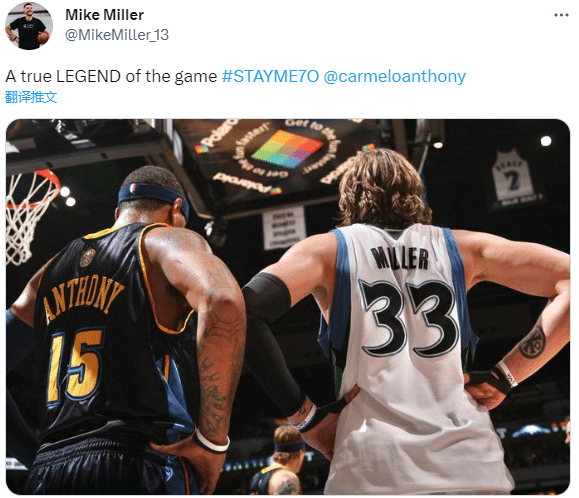Image resolution: width=579 pixels, height=498 pixels.
Task: Click the background player wearing headband
Action: [x=282, y=460]
